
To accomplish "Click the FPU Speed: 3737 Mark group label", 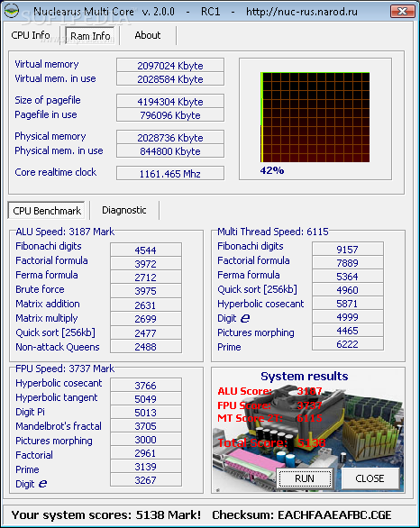I will click(65, 369).
